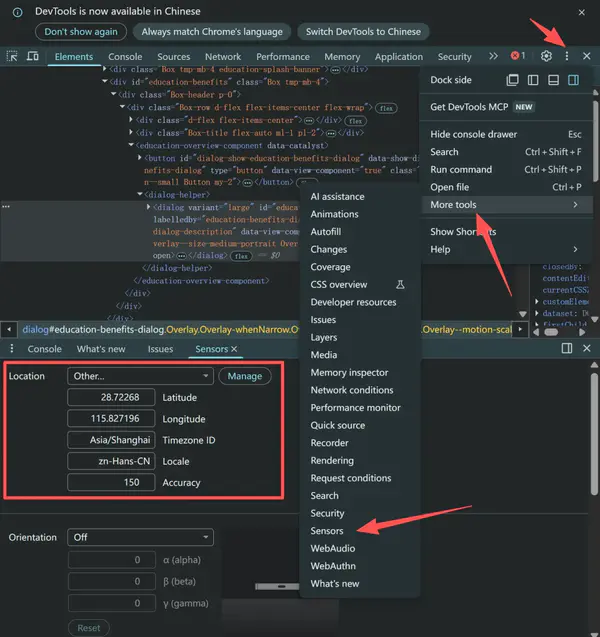Open the Application tab
The height and width of the screenshot is (637, 600).
click(x=399, y=56)
